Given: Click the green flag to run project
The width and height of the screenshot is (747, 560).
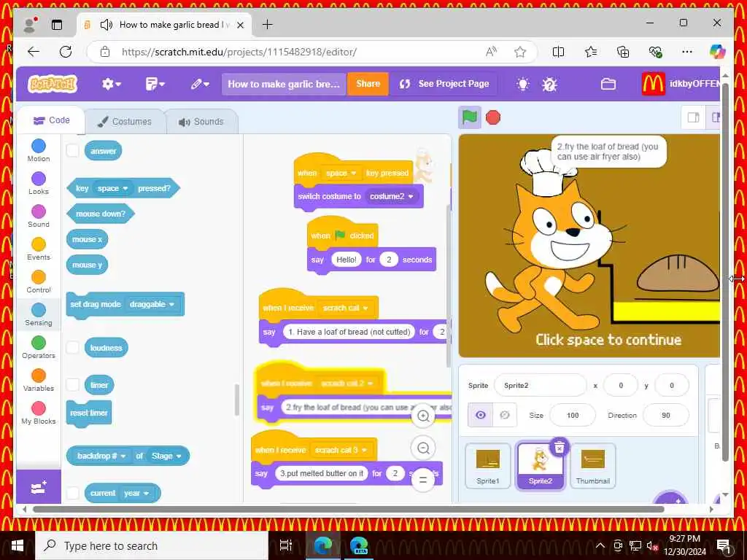Looking at the screenshot, I should click(469, 117).
